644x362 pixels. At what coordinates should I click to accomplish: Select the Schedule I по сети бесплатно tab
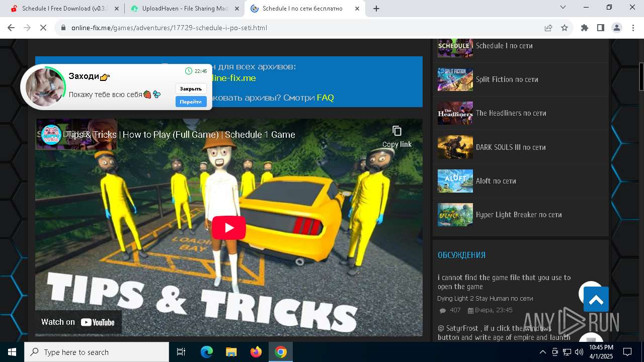305,9
